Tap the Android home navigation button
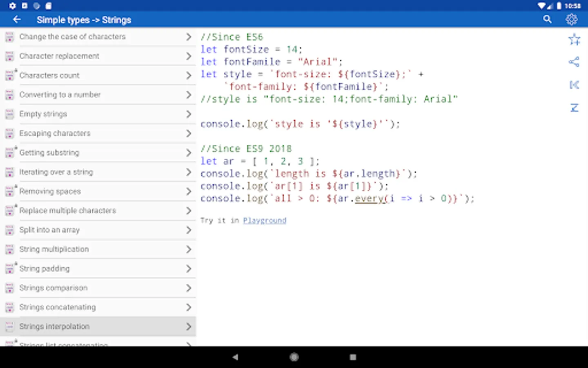Viewport: 588px width, 368px height. tap(294, 357)
